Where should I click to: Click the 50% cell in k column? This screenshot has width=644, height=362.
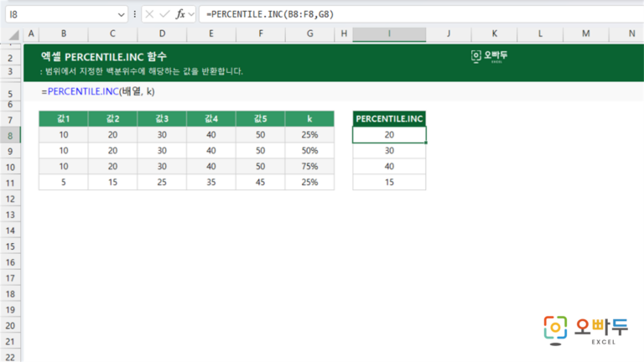point(309,151)
